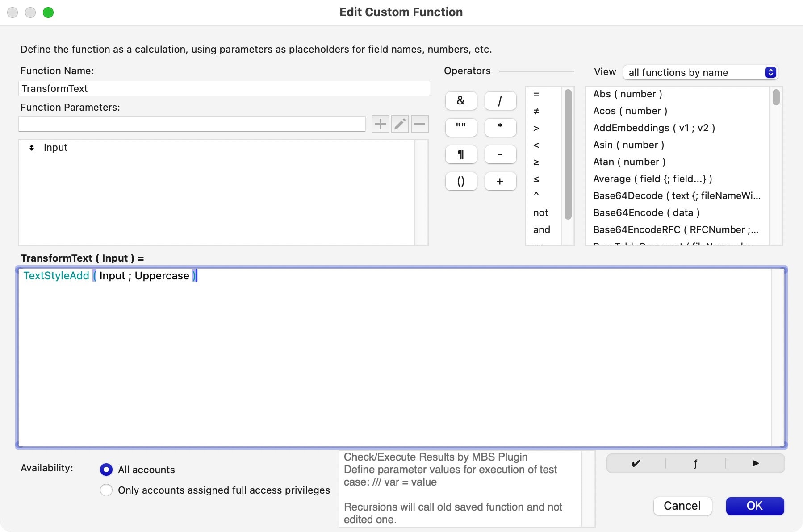Open the View functions dropdown
Screen dimensions: 803x532
click(700, 72)
